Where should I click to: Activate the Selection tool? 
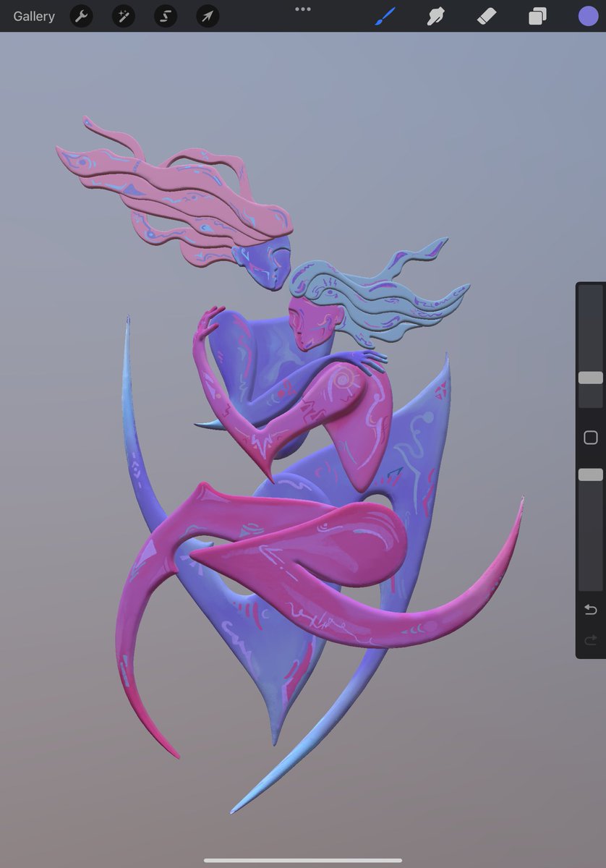(x=165, y=16)
